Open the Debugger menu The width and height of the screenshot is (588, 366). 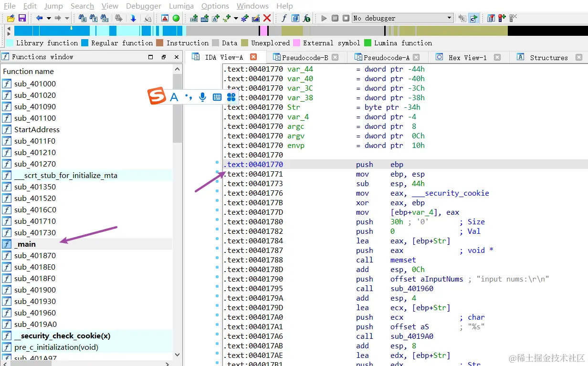[x=144, y=6]
